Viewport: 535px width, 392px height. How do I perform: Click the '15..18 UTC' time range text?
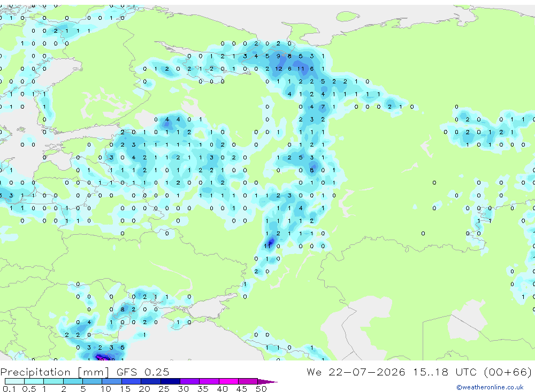pyautogui.click(x=446, y=372)
